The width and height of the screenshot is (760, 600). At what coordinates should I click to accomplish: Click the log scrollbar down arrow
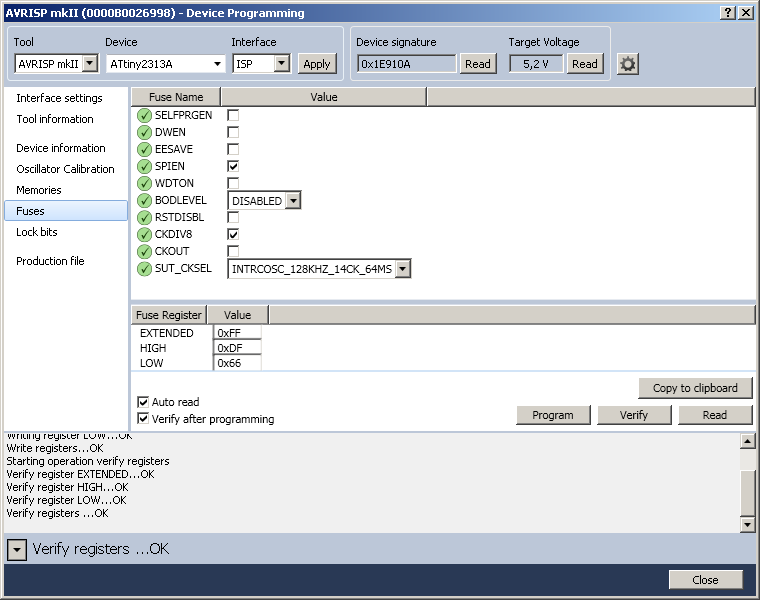[x=747, y=524]
